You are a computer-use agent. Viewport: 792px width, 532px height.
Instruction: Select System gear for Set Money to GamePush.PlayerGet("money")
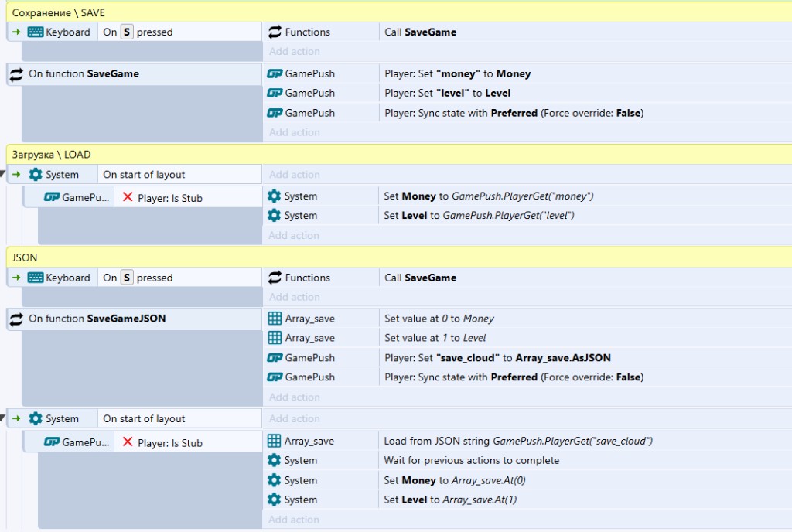274,196
